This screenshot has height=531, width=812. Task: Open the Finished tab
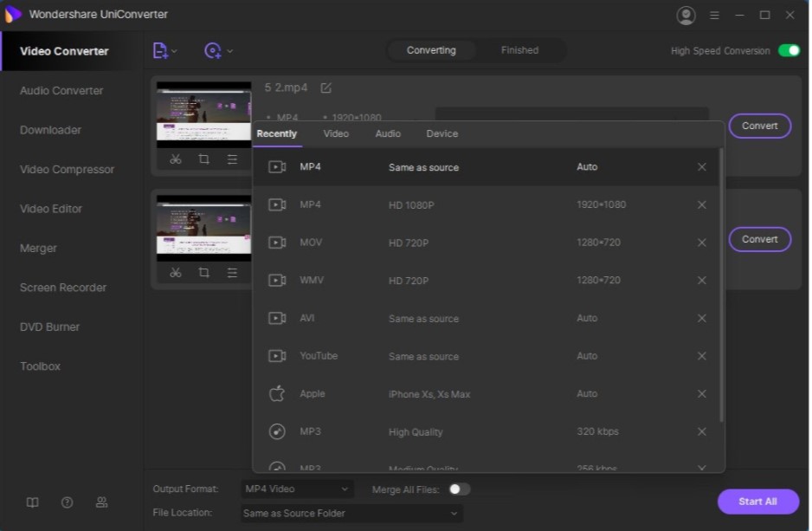(519, 50)
